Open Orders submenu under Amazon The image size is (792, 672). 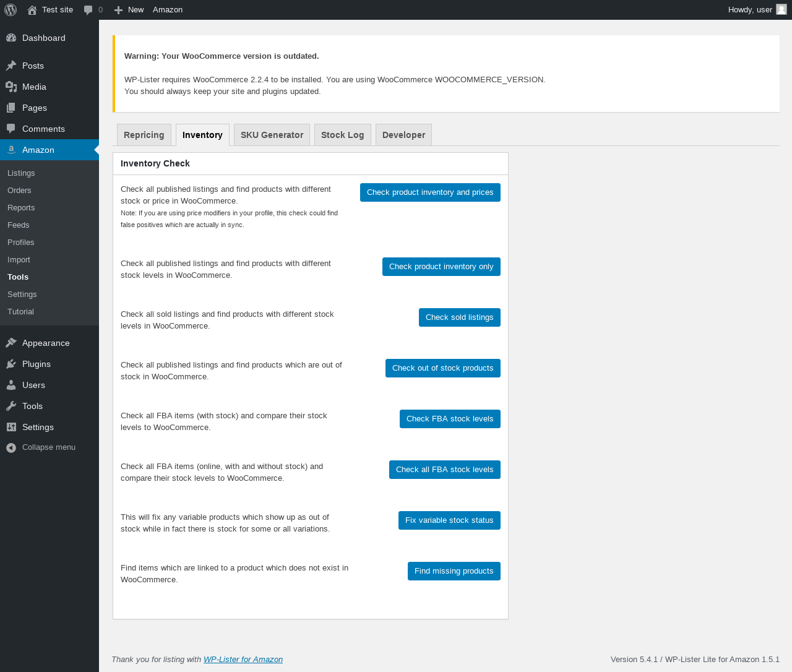click(19, 191)
